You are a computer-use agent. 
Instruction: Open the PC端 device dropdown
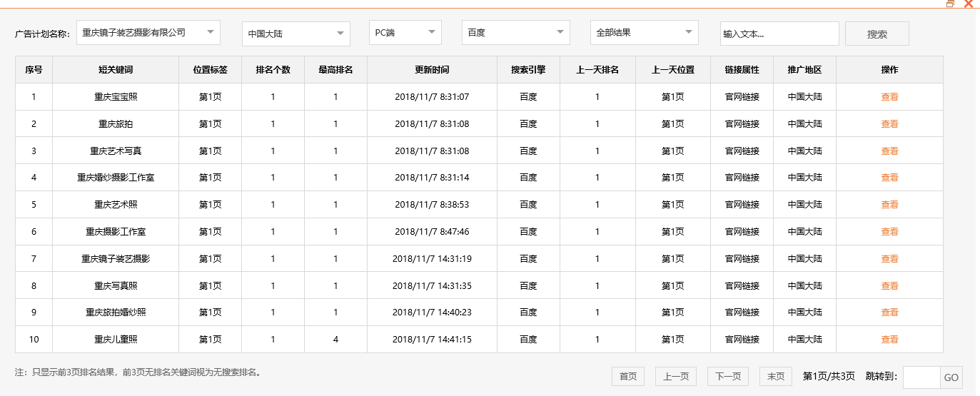pos(405,32)
